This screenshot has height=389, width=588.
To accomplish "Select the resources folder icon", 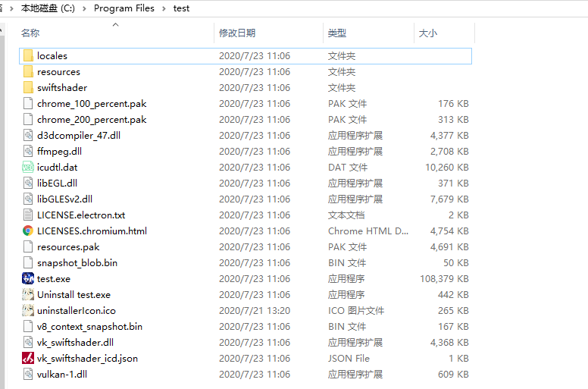I will click(x=28, y=71).
